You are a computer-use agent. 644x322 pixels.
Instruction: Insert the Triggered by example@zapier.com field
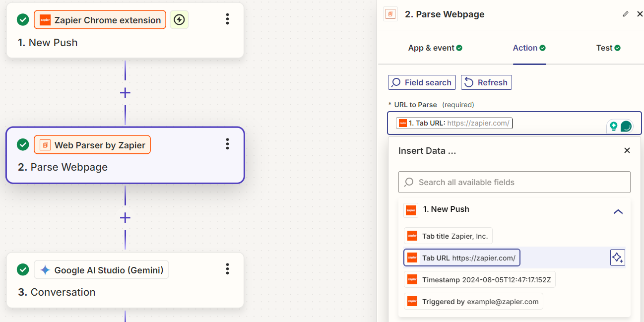click(x=473, y=301)
